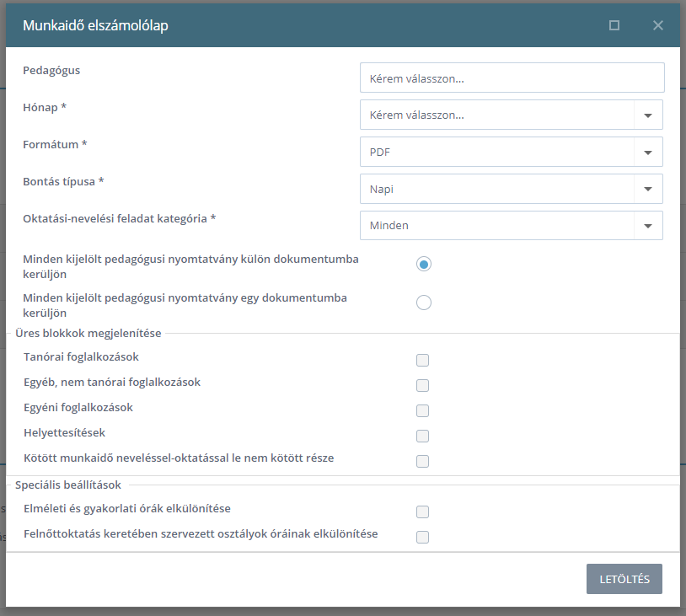Maximize the Munkaidő elszámolólap dialog
Screen dimensions: 686x616
[614, 25]
